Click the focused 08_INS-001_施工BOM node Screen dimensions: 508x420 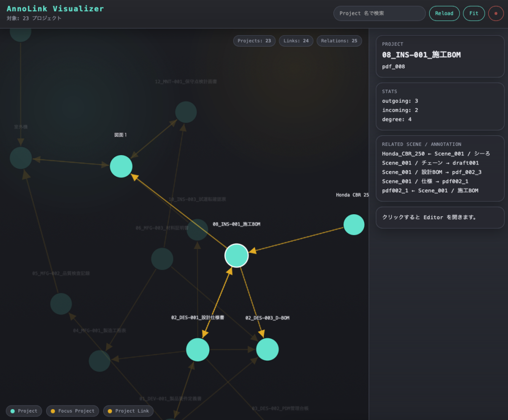237,255
